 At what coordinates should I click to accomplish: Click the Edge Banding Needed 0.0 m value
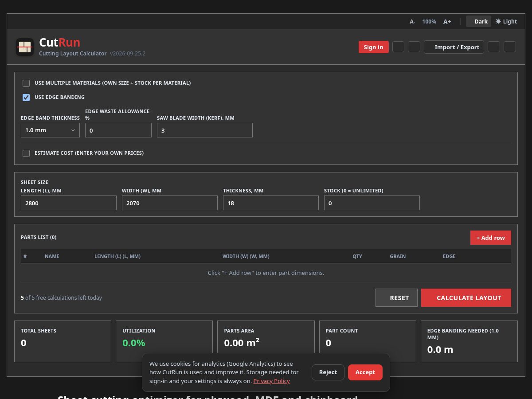point(440,349)
